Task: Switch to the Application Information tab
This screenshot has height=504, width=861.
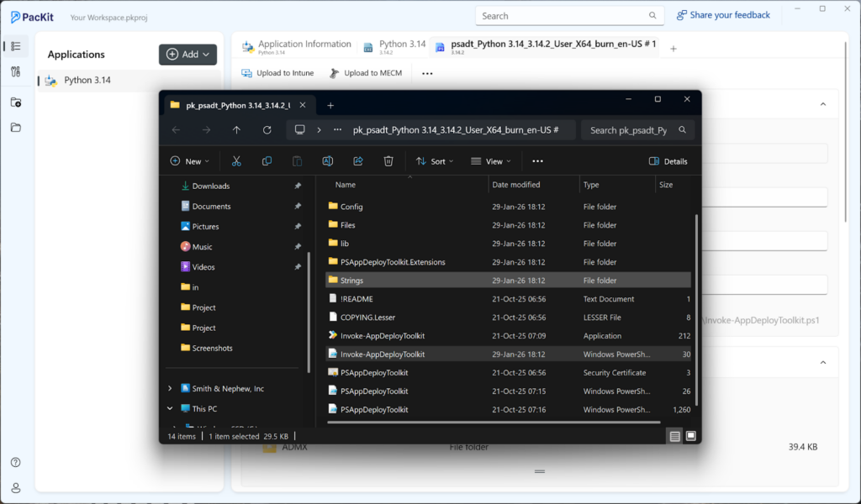Action: point(298,44)
